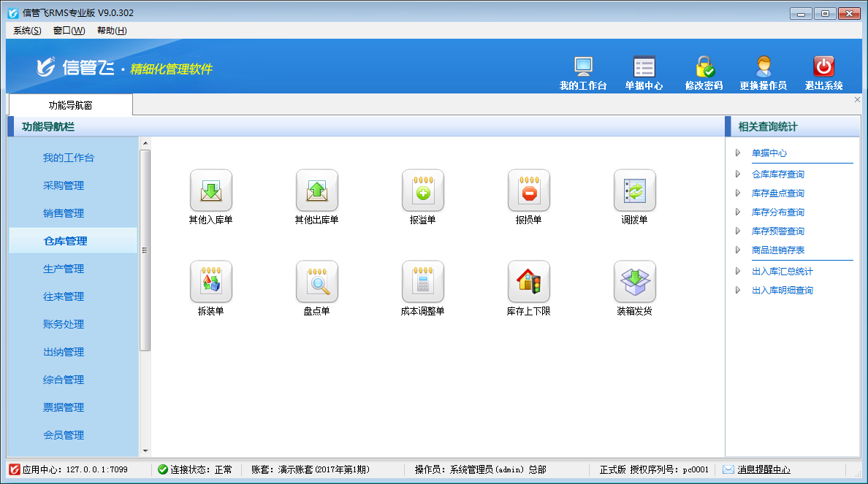Open the 拆装单 icon
The height and width of the screenshot is (484, 868).
click(x=211, y=282)
